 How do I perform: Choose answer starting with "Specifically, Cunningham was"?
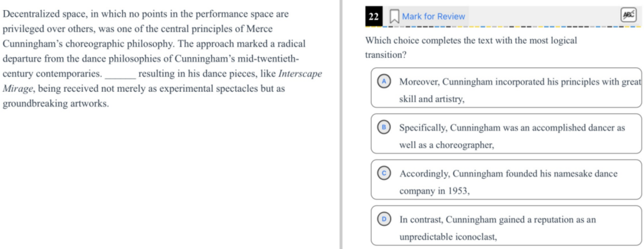pyautogui.click(x=506, y=133)
